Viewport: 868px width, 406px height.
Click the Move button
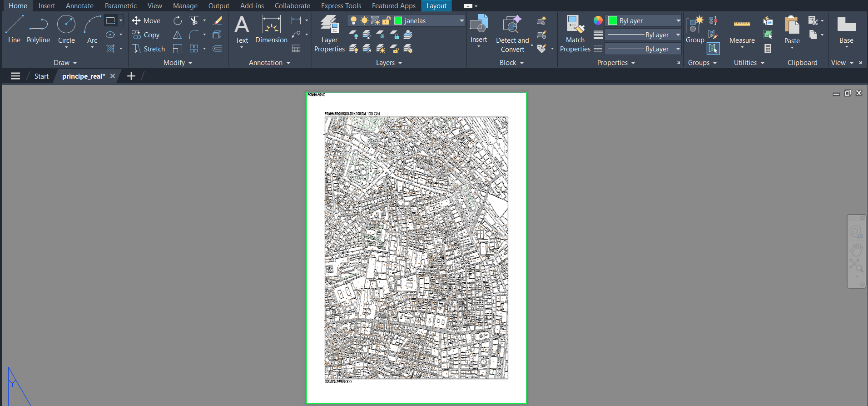146,20
